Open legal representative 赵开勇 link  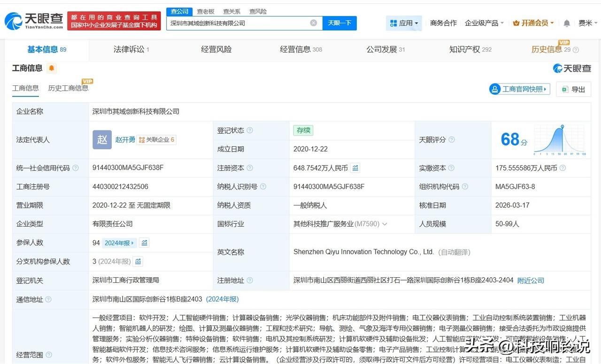coord(125,140)
